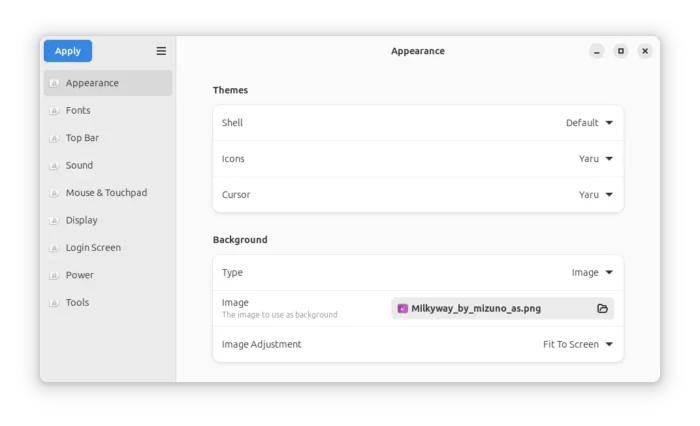
Task: Open the hamburger menu icon
Action: pos(161,51)
